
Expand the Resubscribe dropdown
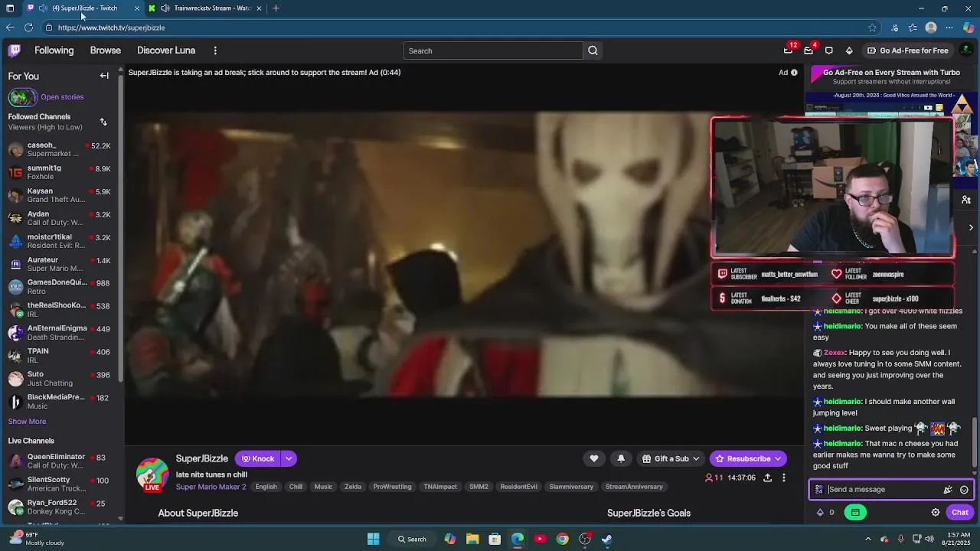click(x=778, y=459)
